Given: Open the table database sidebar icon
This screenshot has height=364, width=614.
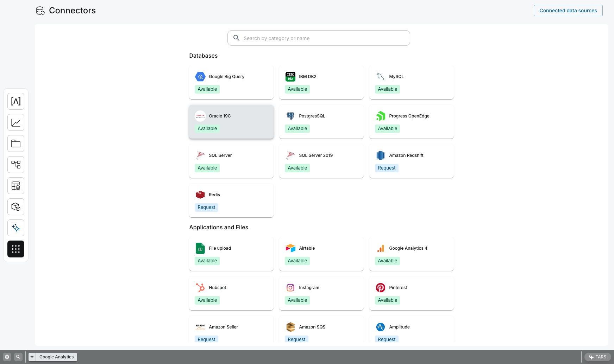Looking at the screenshot, I should tap(16, 186).
